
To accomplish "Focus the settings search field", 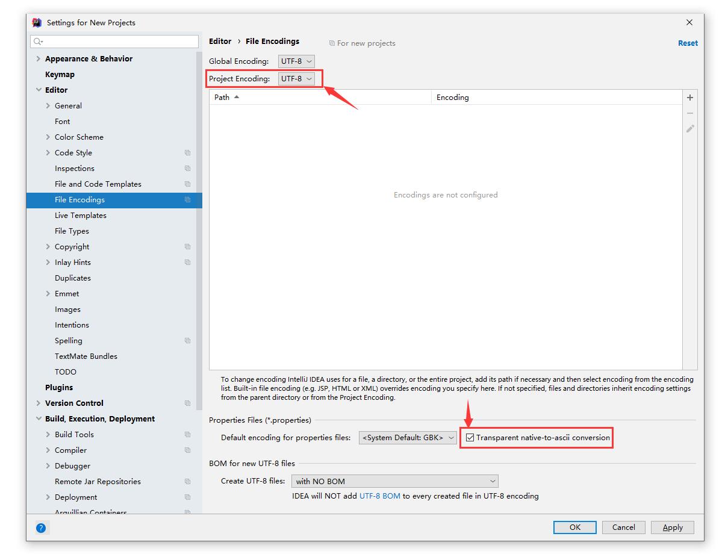I will (114, 42).
